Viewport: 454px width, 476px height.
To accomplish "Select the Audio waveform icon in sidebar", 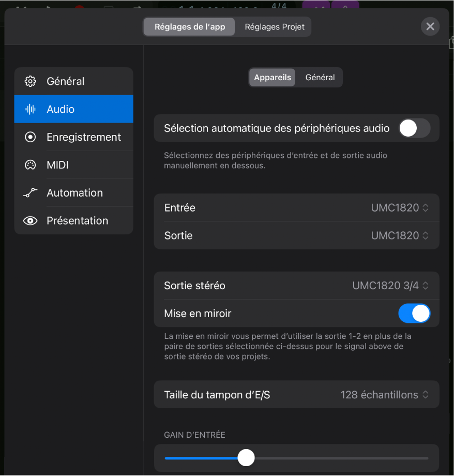I will [30, 109].
